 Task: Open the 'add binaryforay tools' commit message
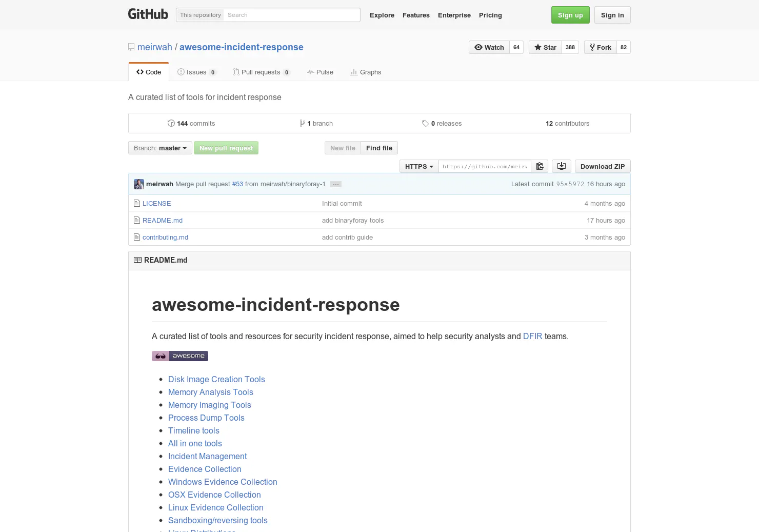(353, 221)
